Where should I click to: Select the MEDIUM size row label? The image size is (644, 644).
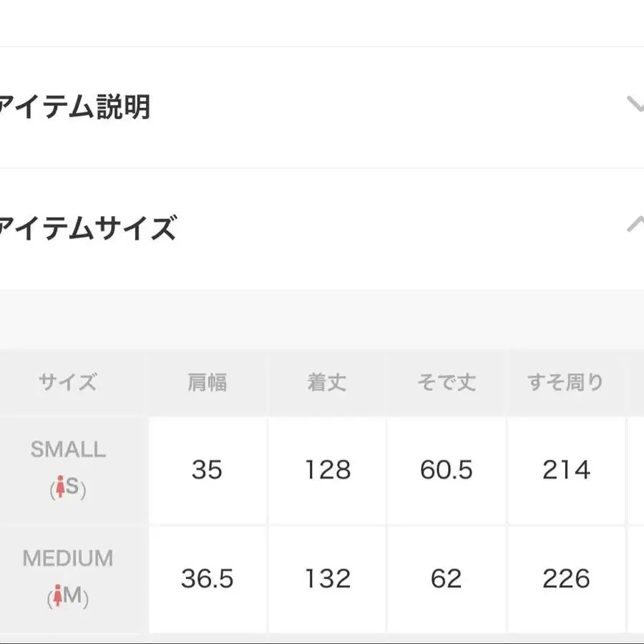point(68,558)
